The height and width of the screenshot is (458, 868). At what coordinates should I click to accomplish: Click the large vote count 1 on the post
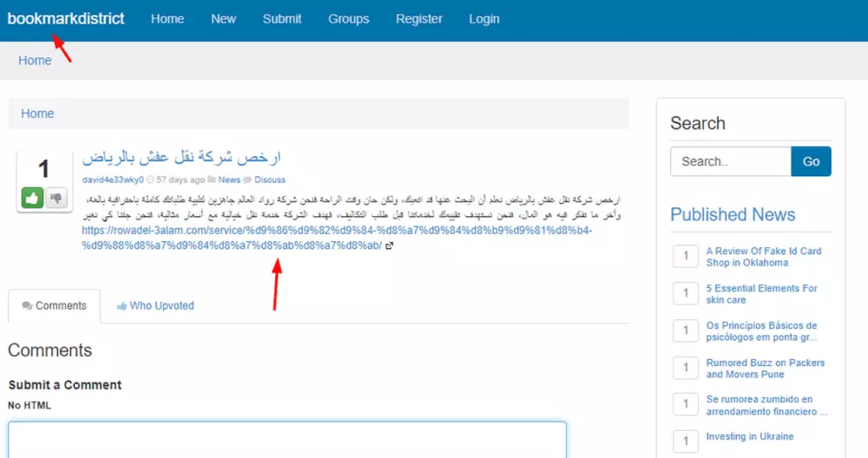point(43,168)
